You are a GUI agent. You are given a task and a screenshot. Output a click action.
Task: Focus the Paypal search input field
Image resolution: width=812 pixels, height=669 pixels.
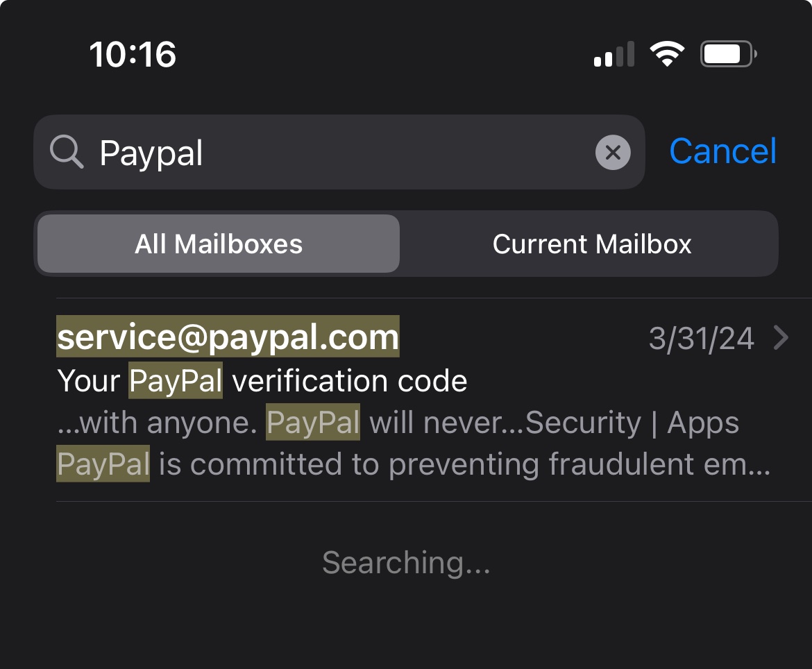pos(339,152)
